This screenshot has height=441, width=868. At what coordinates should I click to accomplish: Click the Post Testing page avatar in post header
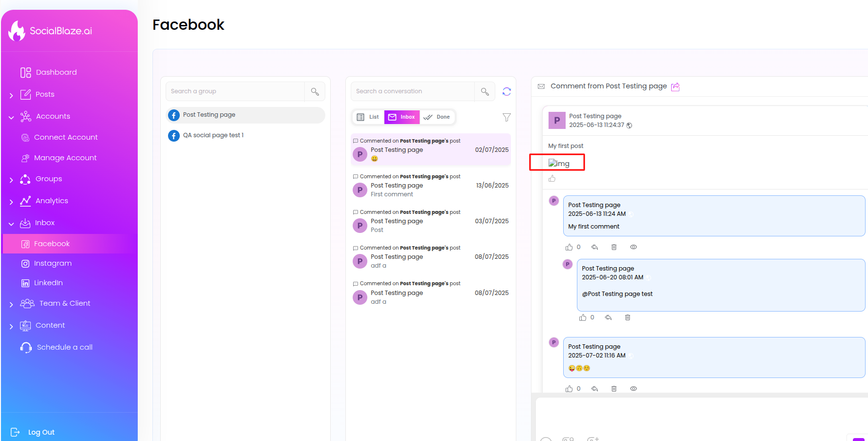557,120
